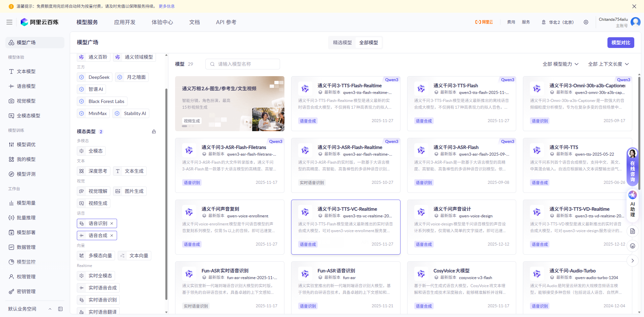Open 我的模型 in the sidebar
Image resolution: width=644 pixels, height=317 pixels.
35,159
